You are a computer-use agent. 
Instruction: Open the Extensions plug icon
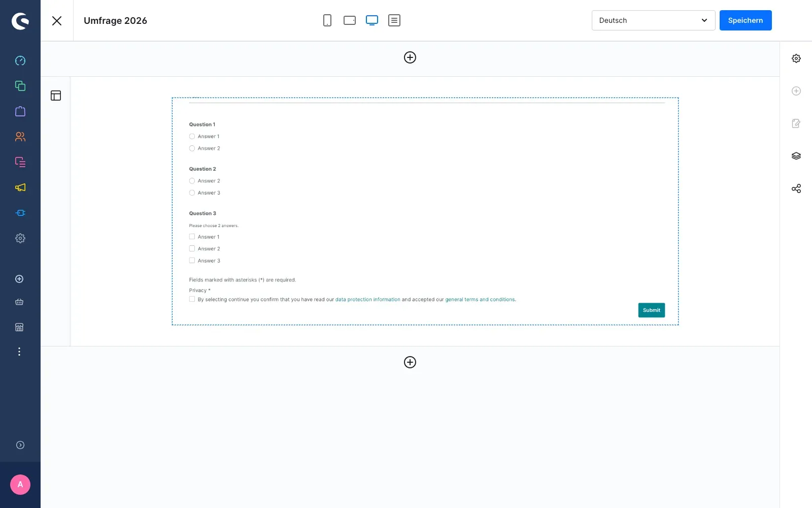tap(20, 213)
